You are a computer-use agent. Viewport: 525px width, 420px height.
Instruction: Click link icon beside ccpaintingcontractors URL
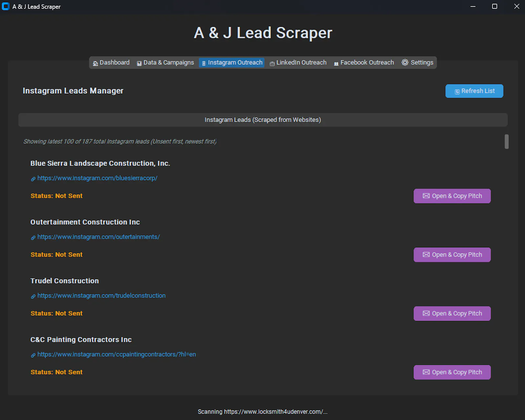pos(33,355)
